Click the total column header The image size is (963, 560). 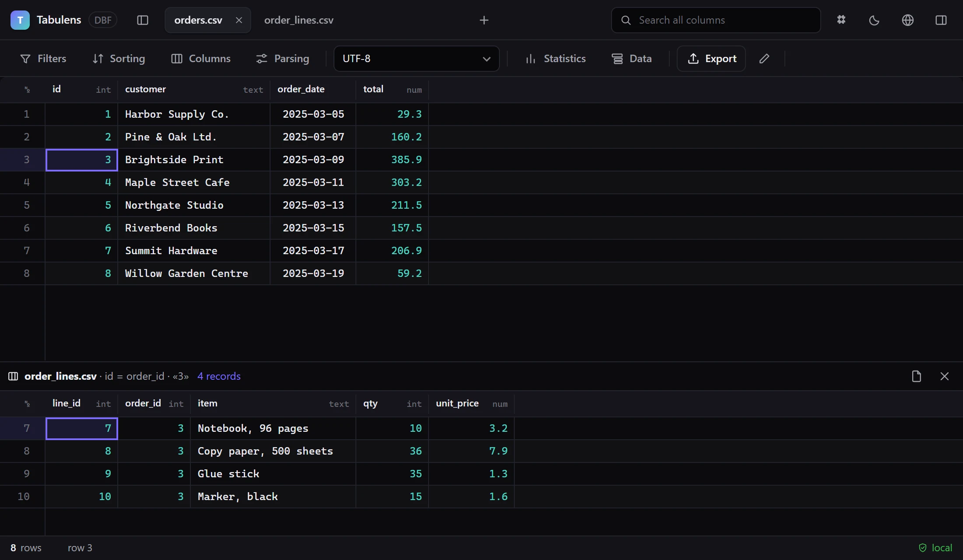392,90
